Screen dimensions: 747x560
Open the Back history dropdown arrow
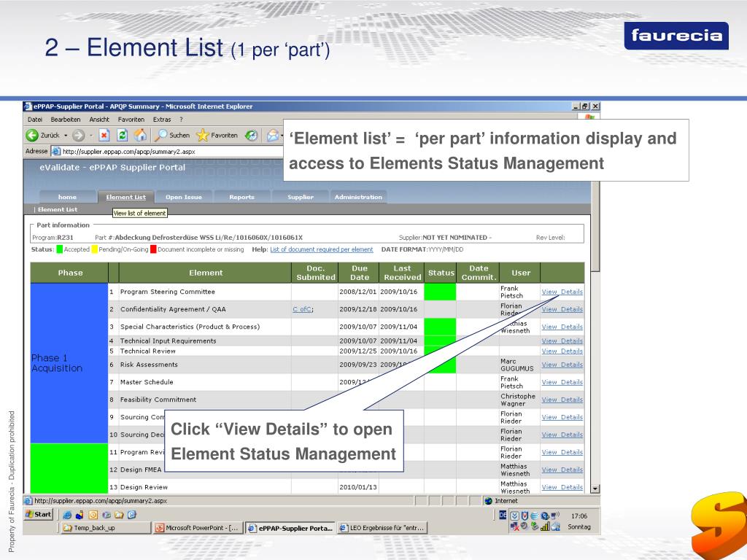(66, 136)
